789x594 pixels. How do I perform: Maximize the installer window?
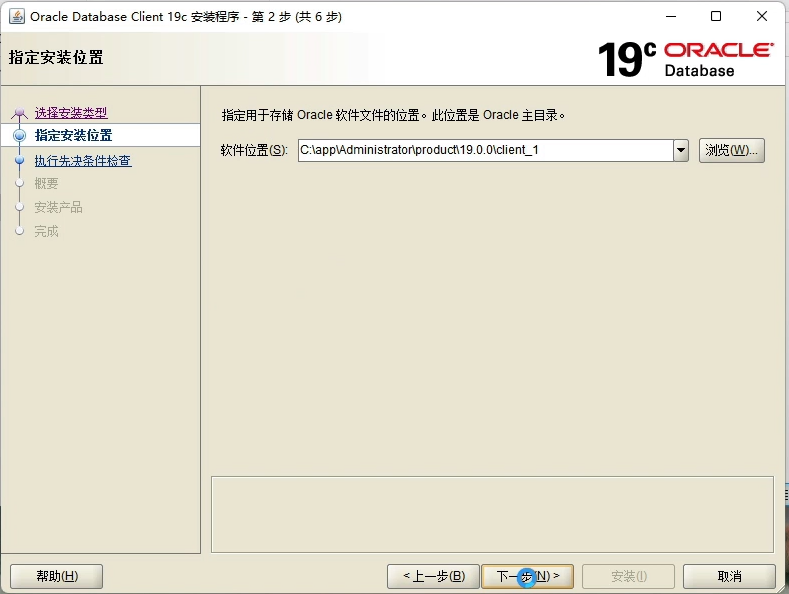(716, 17)
